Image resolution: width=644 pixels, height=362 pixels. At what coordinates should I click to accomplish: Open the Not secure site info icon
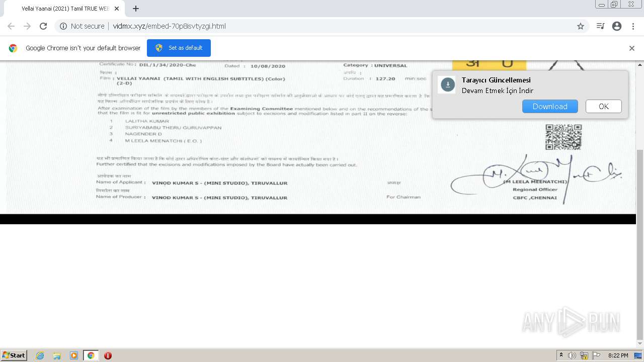point(63,26)
